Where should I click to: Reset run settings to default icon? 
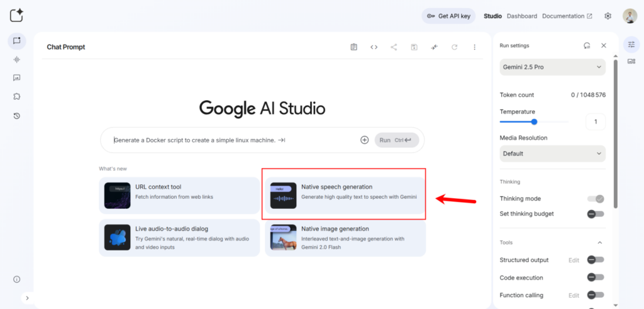[587, 45]
